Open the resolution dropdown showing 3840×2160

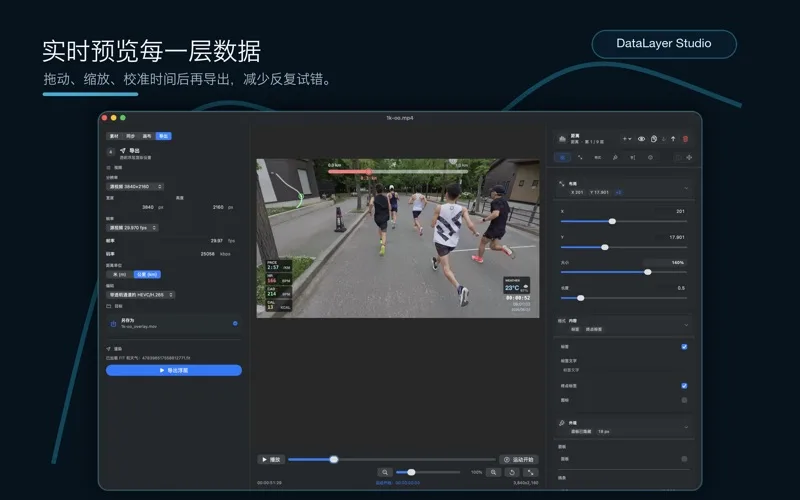coord(135,187)
